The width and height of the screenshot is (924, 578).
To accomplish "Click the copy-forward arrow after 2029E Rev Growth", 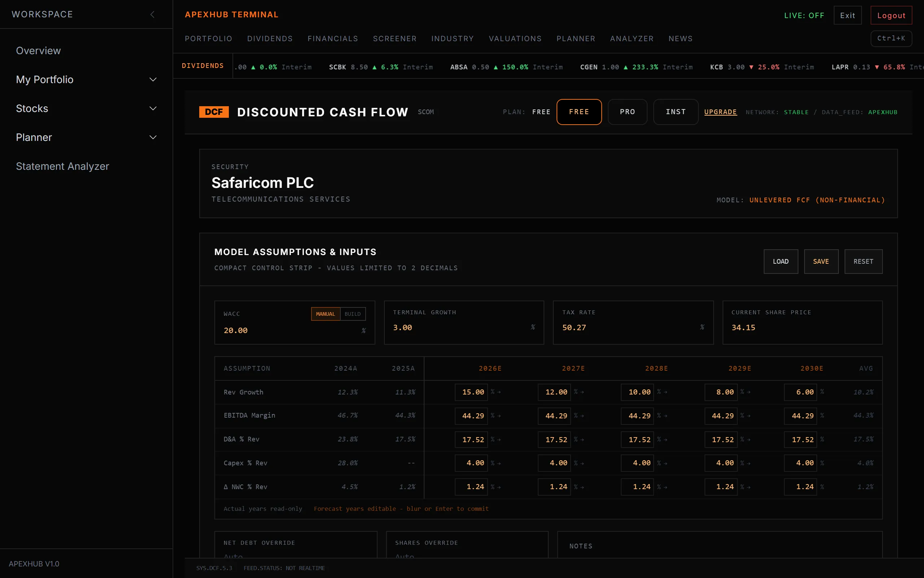I will click(x=748, y=392).
